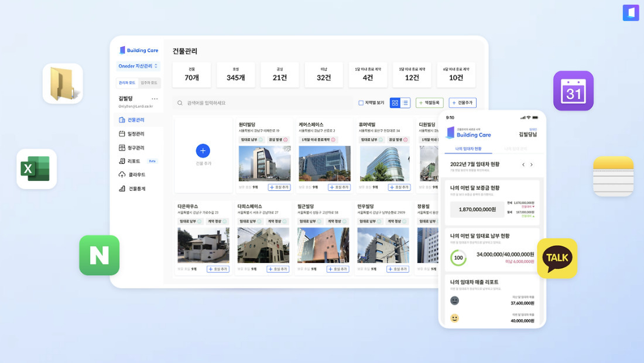Switch to list view

405,102
